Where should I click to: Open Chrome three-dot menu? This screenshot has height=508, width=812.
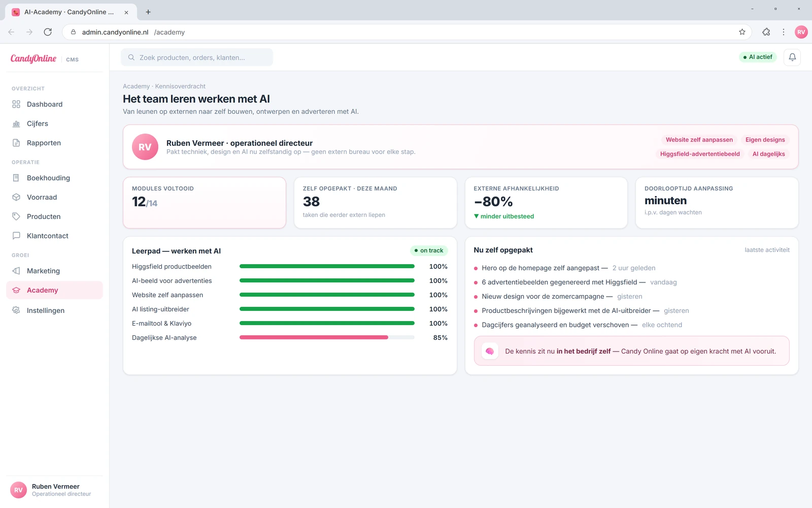784,32
